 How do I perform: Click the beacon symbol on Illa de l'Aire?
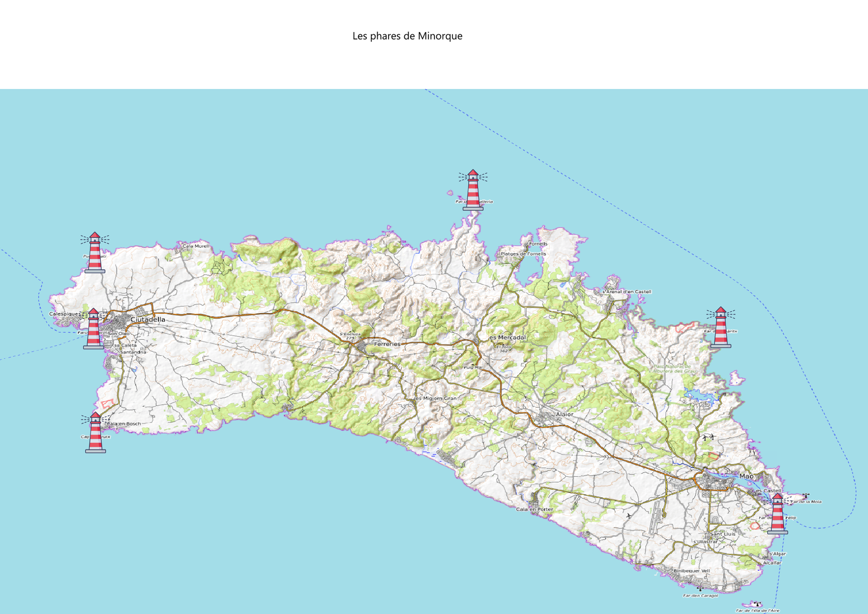757,604
